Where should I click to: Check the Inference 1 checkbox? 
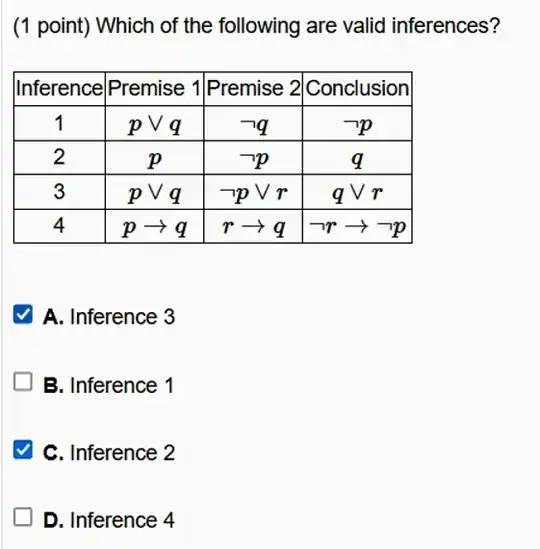click(x=23, y=381)
